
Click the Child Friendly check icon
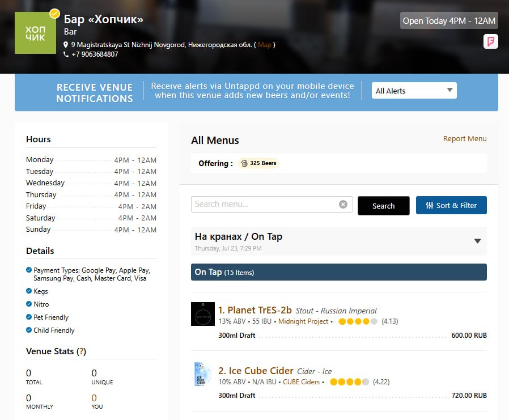click(29, 330)
